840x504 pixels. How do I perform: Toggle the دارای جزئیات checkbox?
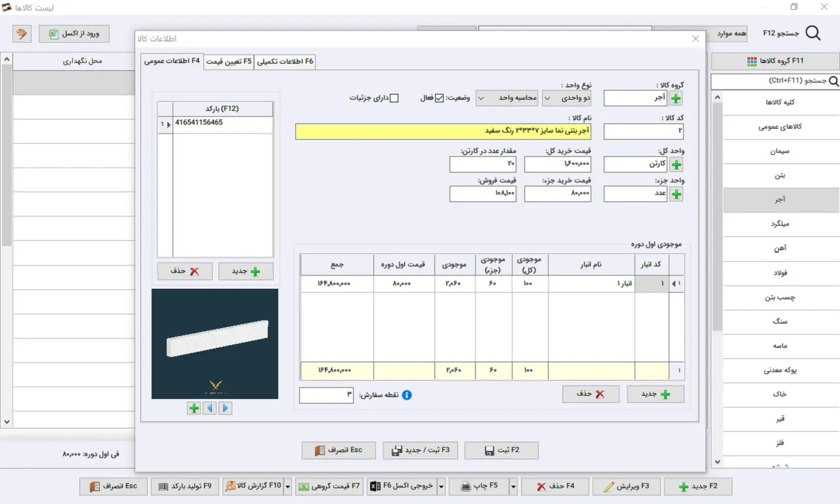(394, 98)
